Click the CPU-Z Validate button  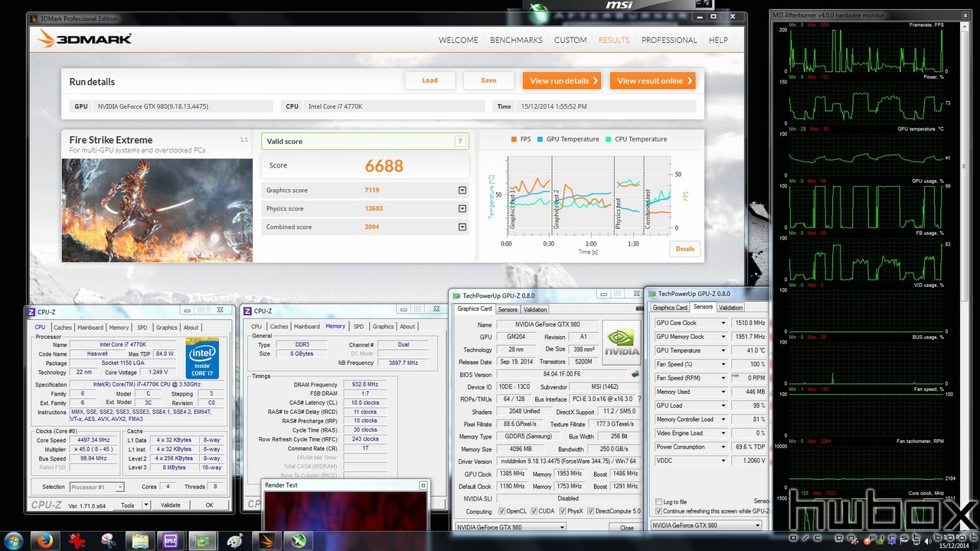(171, 505)
